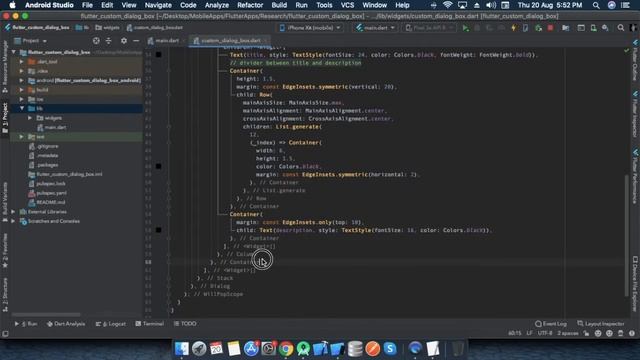Expand Scratches and Consoles node
The image size is (640, 360).
click(x=13, y=221)
